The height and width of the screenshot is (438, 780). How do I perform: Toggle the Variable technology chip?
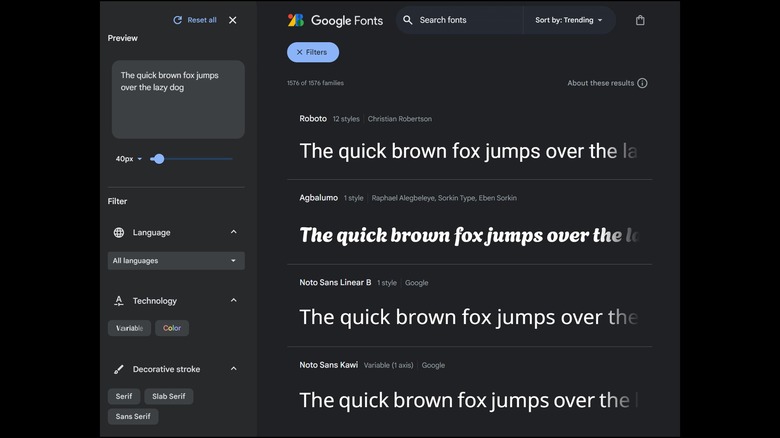[x=129, y=328]
